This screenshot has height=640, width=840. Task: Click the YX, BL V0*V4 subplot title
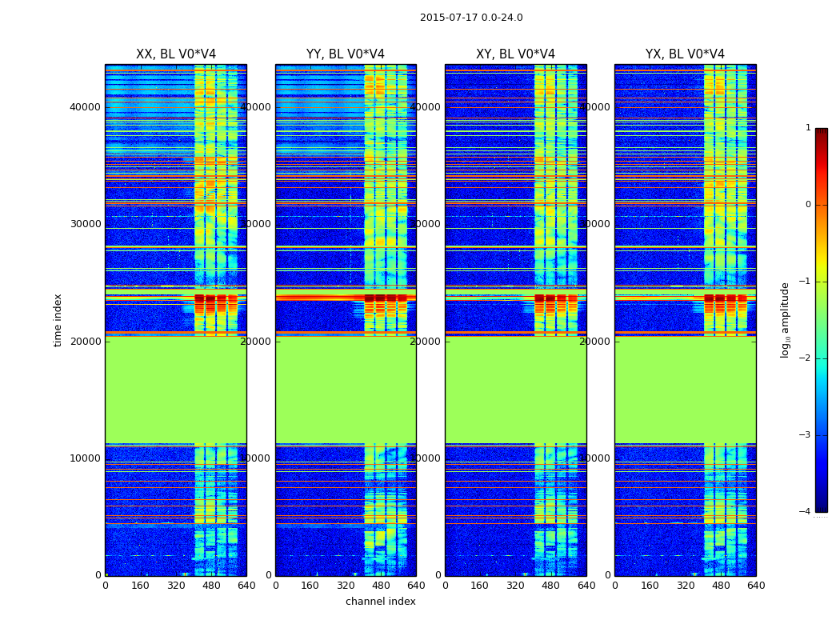pos(685,54)
